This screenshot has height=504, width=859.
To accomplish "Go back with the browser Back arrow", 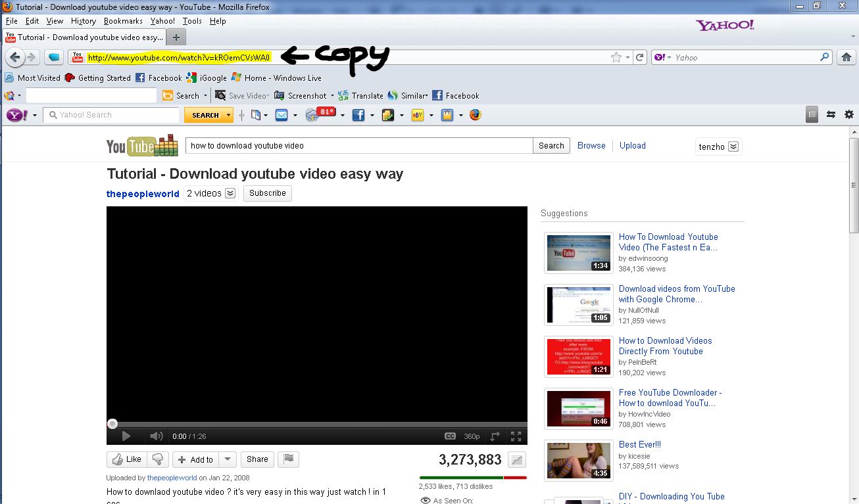I will (x=15, y=57).
